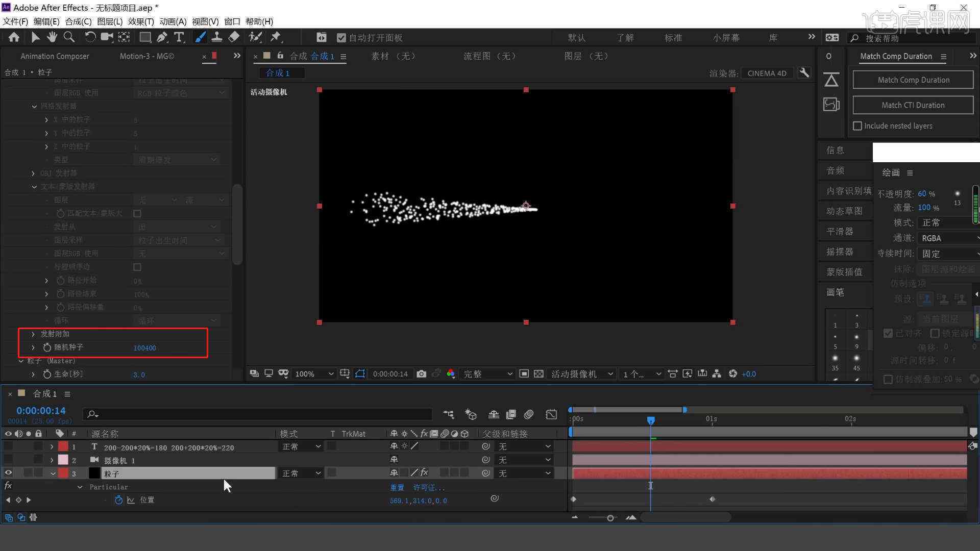Collapse 粒子 layer twirl in timeline
Screen dimensions: 980x551
click(x=52, y=473)
